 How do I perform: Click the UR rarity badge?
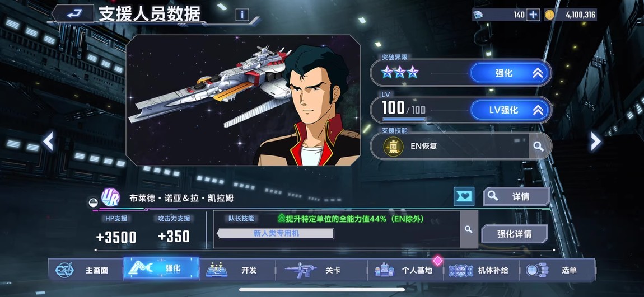110,197
